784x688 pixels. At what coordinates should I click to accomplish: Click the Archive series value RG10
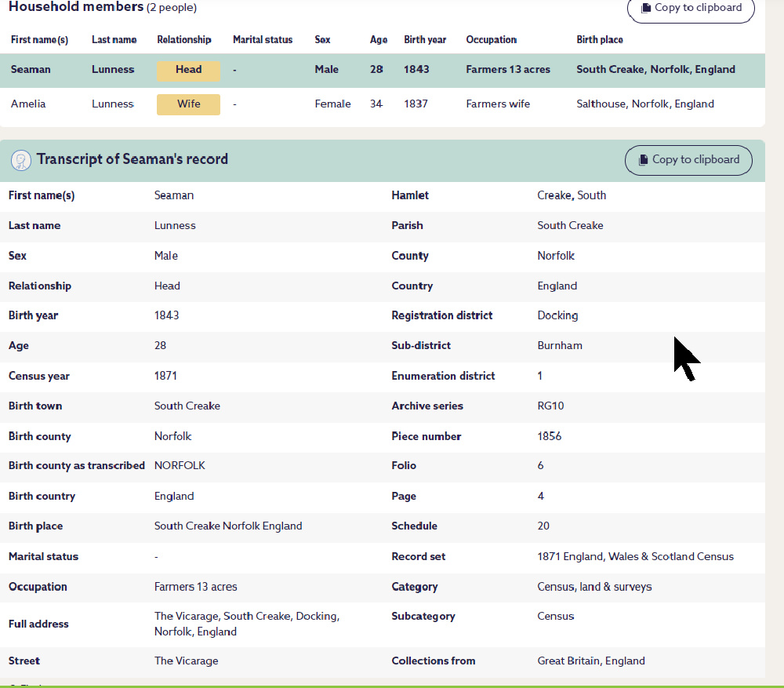(550, 406)
